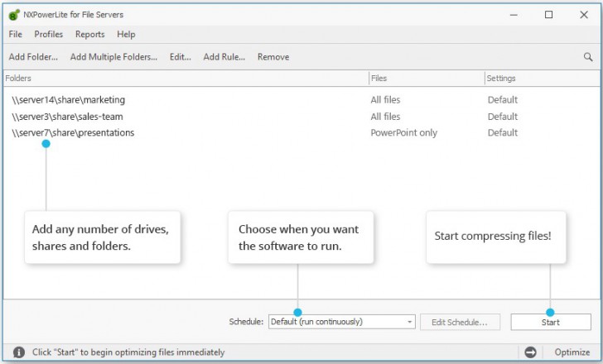Viewport: 603px width, 364px height.
Task: Open the File menu
Action: (x=16, y=34)
